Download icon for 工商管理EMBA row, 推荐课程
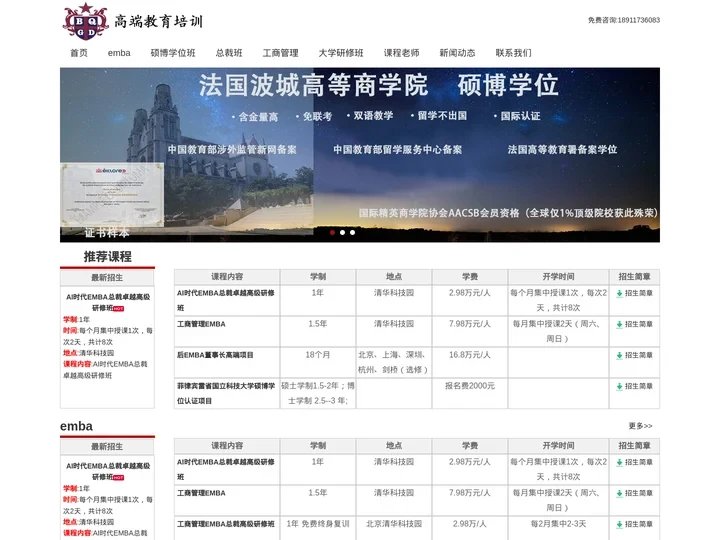 point(619,325)
